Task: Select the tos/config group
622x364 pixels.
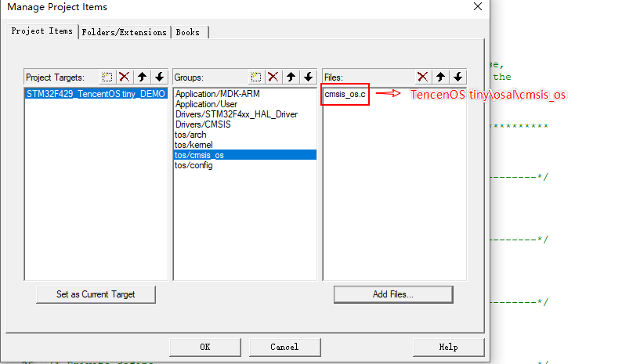Action: point(245,165)
